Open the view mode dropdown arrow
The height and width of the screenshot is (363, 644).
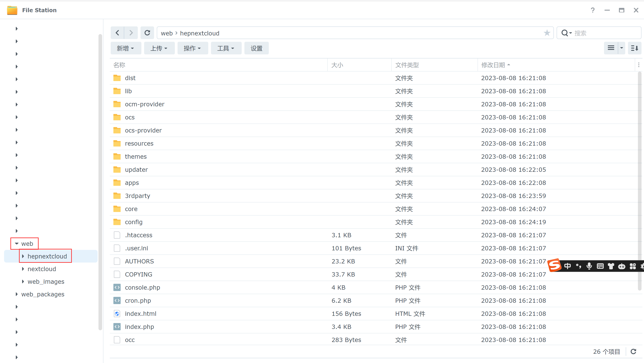621,48
